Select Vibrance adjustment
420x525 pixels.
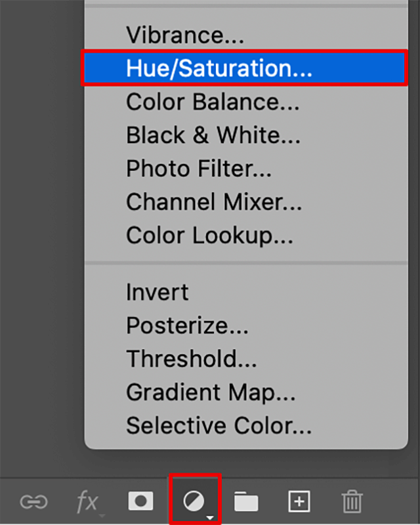pyautogui.click(x=186, y=35)
